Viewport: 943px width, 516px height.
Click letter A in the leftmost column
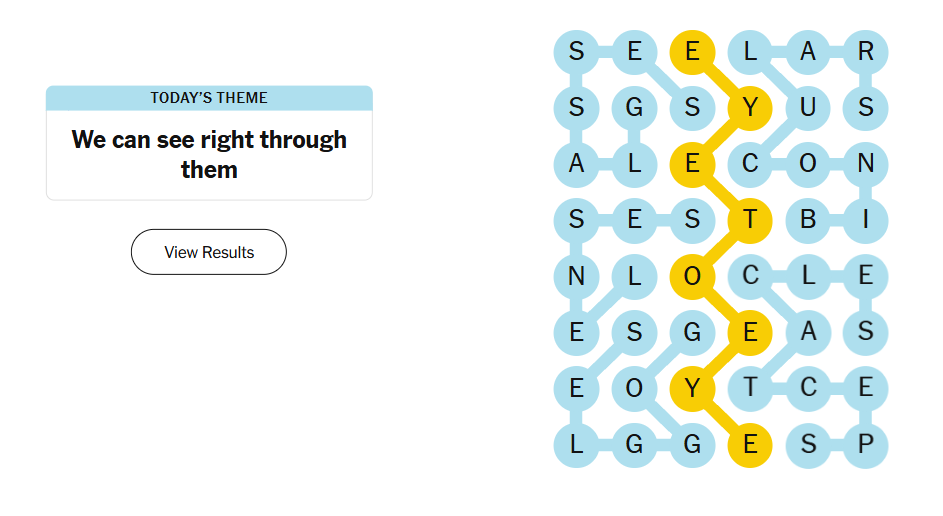(x=577, y=163)
